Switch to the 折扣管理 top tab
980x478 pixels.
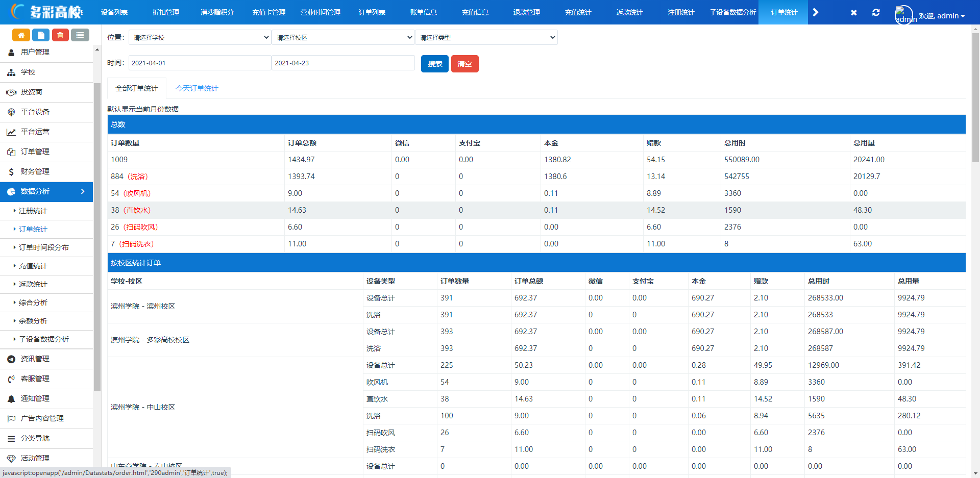pos(166,12)
